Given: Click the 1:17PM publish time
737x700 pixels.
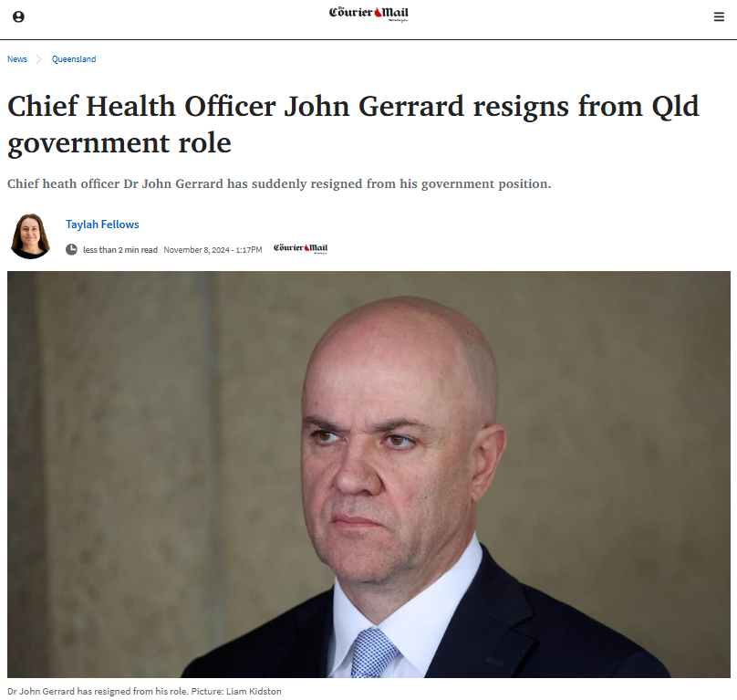Looking at the screenshot, I should point(249,250).
